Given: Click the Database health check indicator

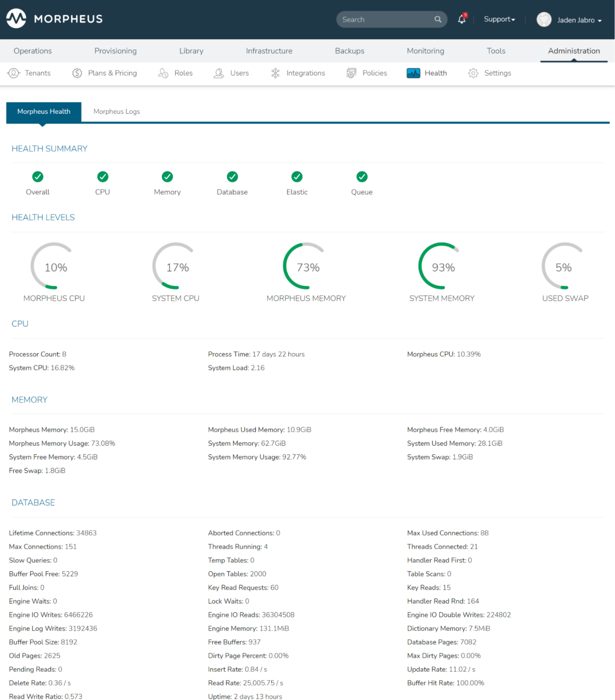Looking at the screenshot, I should pyautogui.click(x=232, y=177).
